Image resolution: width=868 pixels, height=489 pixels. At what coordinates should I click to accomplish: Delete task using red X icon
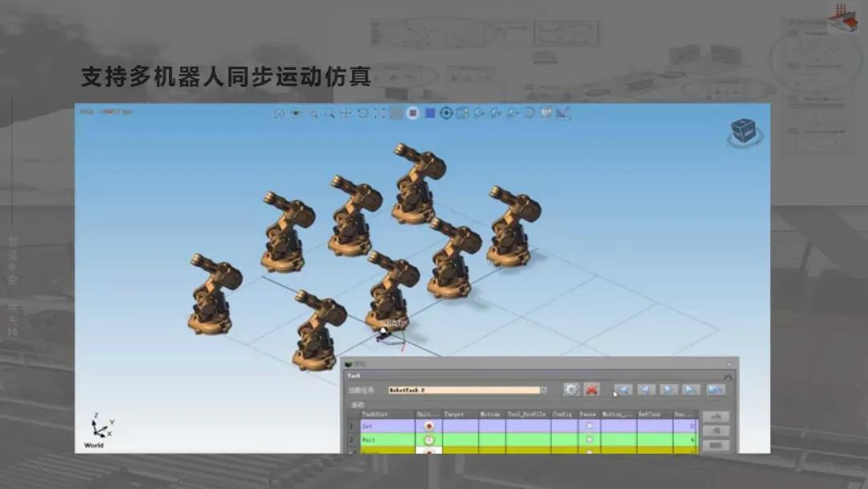pos(592,389)
